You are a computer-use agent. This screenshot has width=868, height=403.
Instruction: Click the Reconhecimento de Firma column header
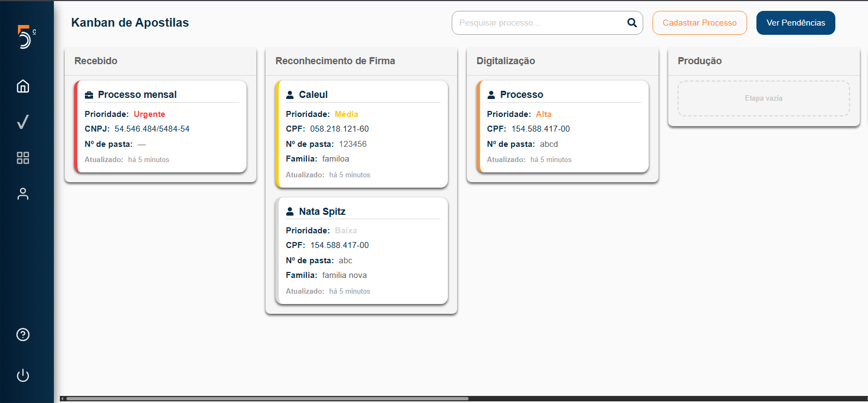335,61
